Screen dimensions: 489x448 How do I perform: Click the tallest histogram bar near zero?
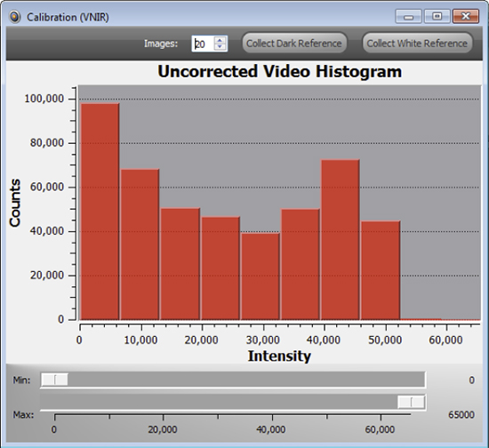(100, 212)
